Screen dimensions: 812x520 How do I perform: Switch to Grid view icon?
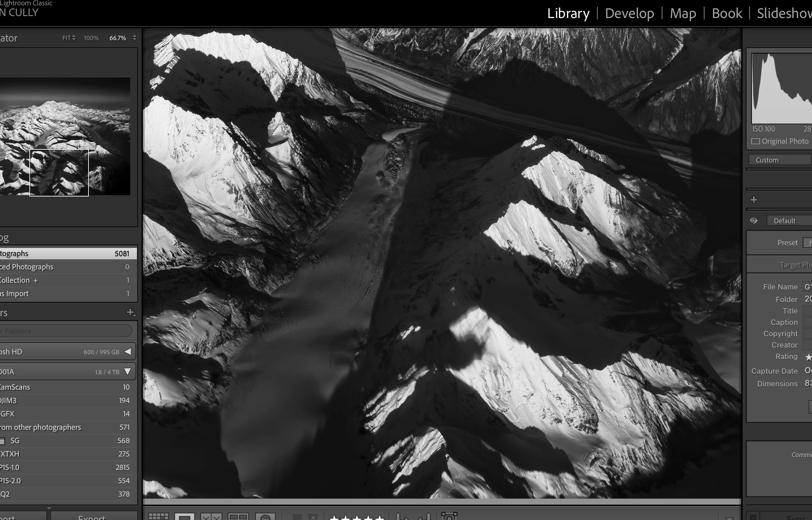coord(158,516)
